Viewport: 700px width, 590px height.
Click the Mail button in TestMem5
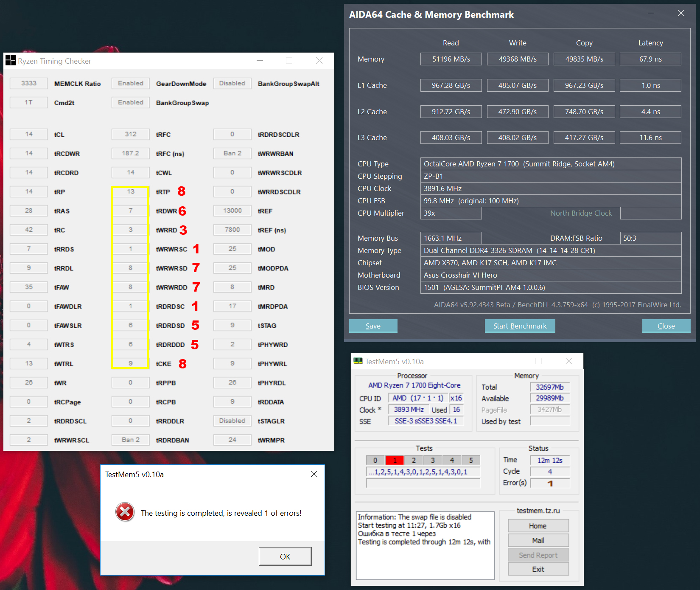(x=538, y=540)
